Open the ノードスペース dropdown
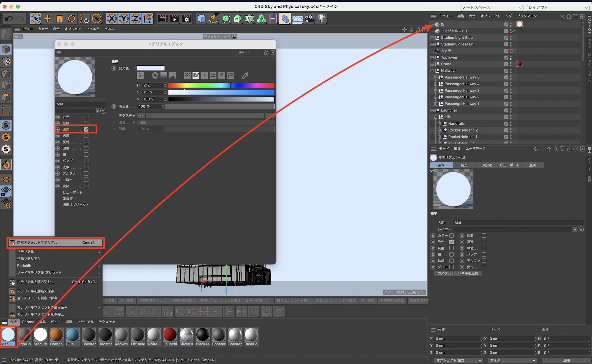592x364 pixels. [492, 7]
